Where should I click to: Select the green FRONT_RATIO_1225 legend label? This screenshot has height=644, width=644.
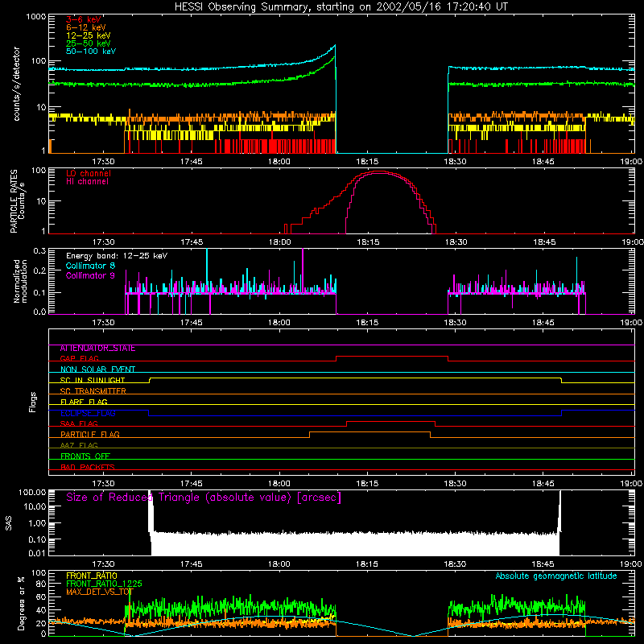click(x=104, y=584)
